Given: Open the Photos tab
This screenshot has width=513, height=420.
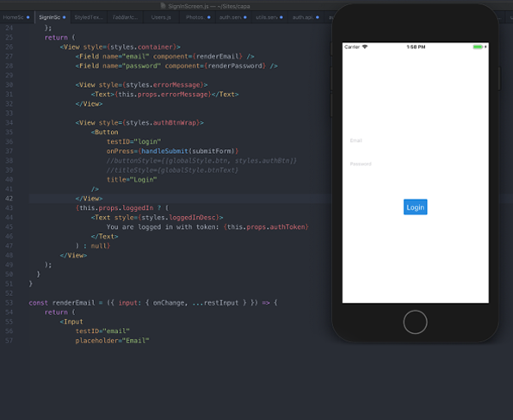Looking at the screenshot, I should coord(198,17).
